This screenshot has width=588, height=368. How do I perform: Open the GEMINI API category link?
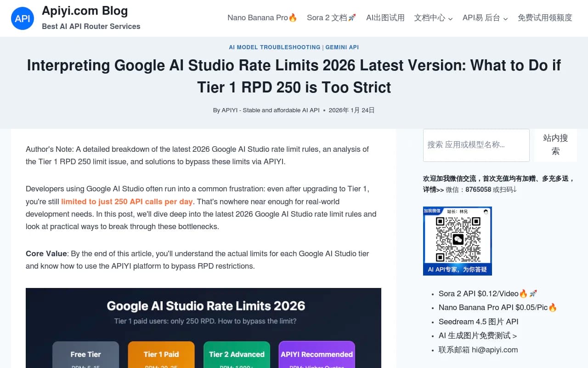pos(342,47)
